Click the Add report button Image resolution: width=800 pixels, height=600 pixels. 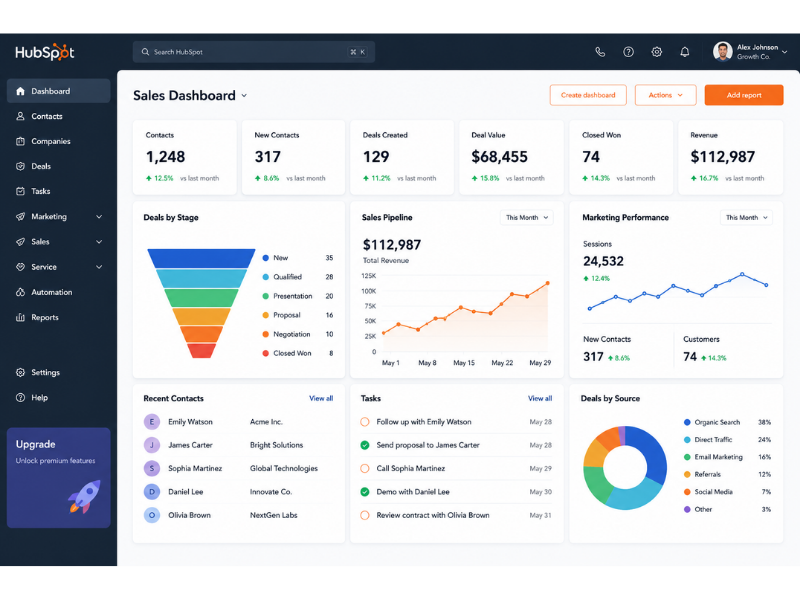pos(744,95)
